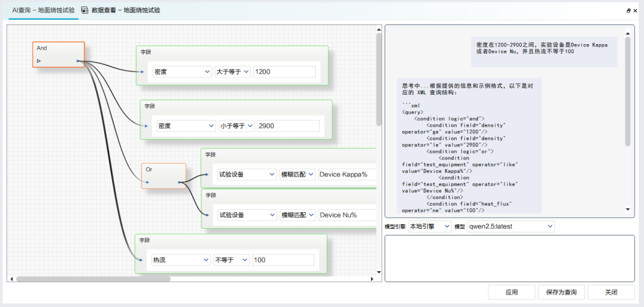
Task: Open 密度 field dropdown in 2900 row
Action: 187,126
